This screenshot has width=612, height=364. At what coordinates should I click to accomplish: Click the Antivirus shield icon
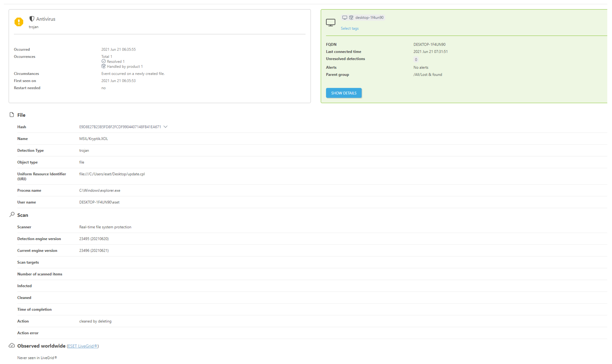click(x=32, y=19)
